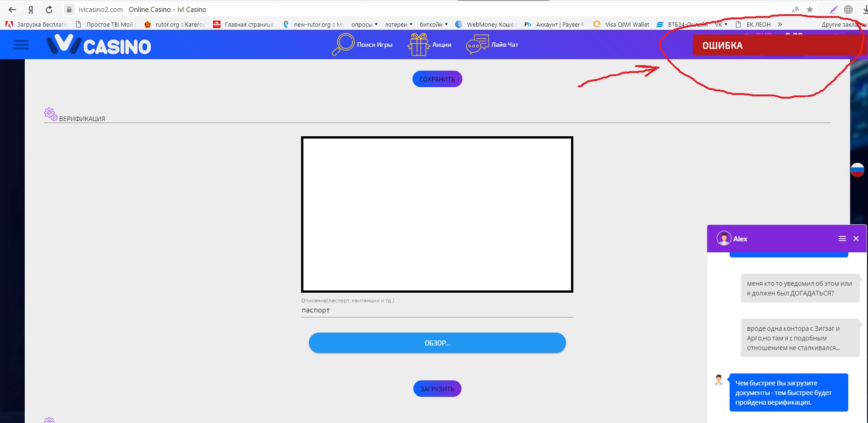The width and height of the screenshot is (868, 423).
Task: Show more bookmarks with the double chevron
Action: [780, 24]
